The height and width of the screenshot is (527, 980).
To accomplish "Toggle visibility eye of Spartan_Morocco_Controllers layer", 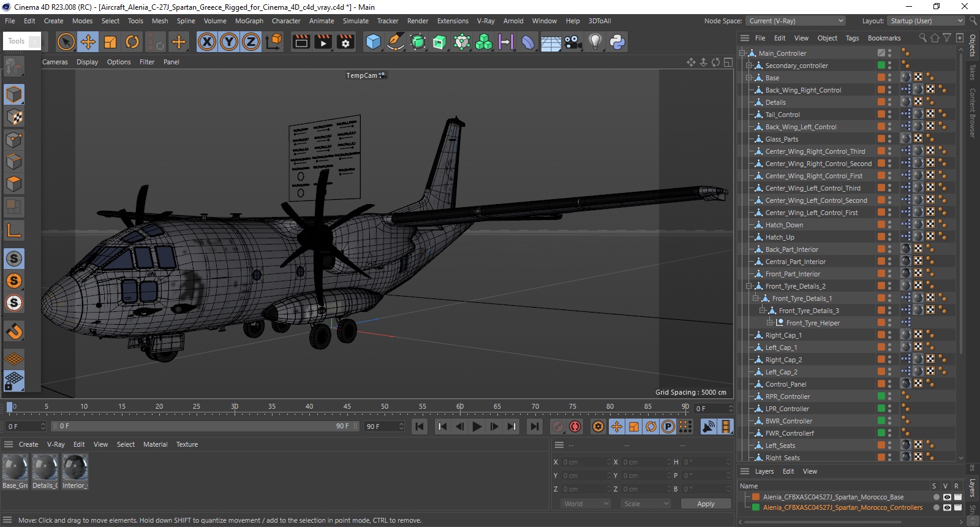I will click(947, 507).
